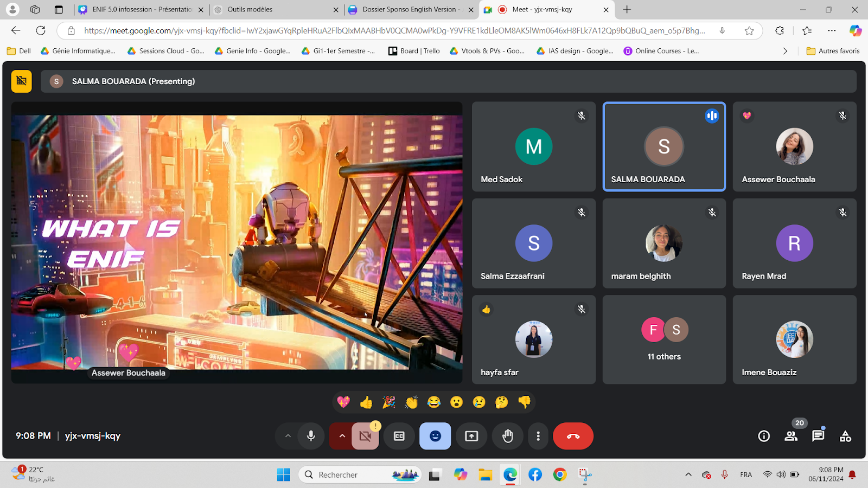
Task: Click the Rechercher taskbar search box
Action: click(360, 475)
